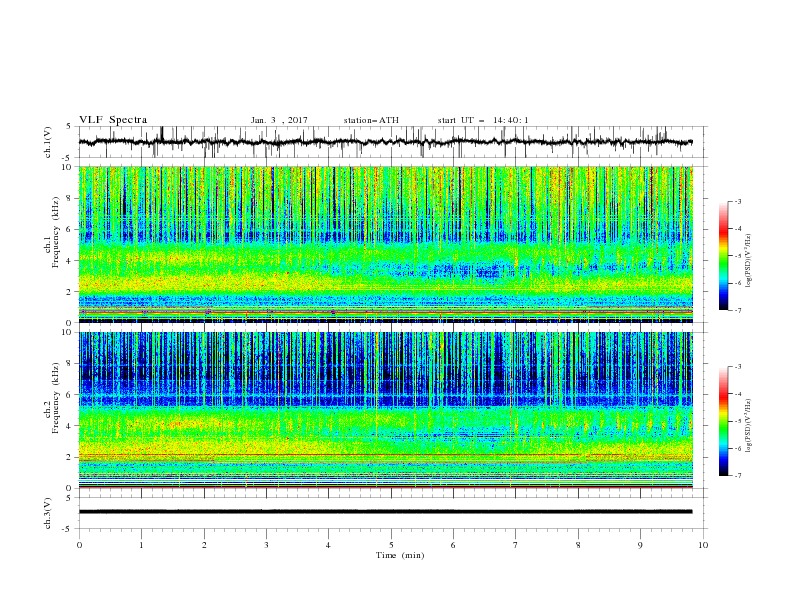The height and width of the screenshot is (612, 792).
Task: Click the "-3" label on ch.1 colorbar
Action: [x=737, y=201]
